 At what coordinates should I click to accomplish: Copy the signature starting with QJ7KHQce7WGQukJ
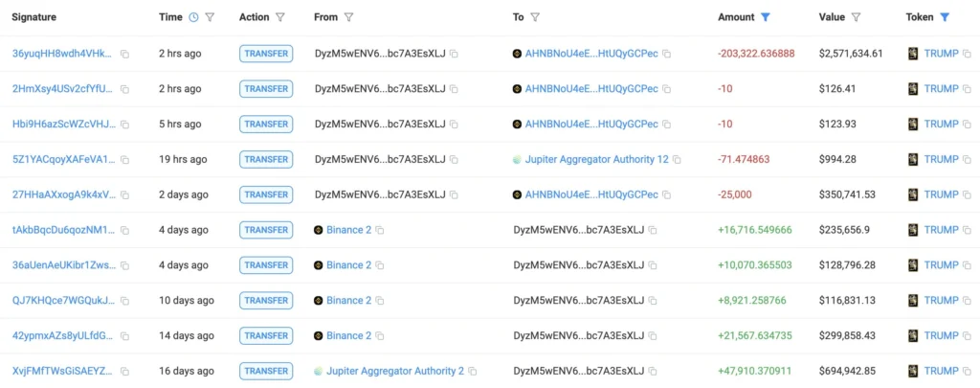[x=123, y=301]
